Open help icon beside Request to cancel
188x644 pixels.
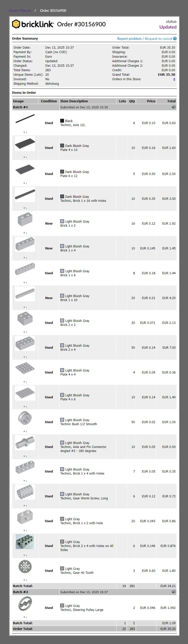click(175, 38)
